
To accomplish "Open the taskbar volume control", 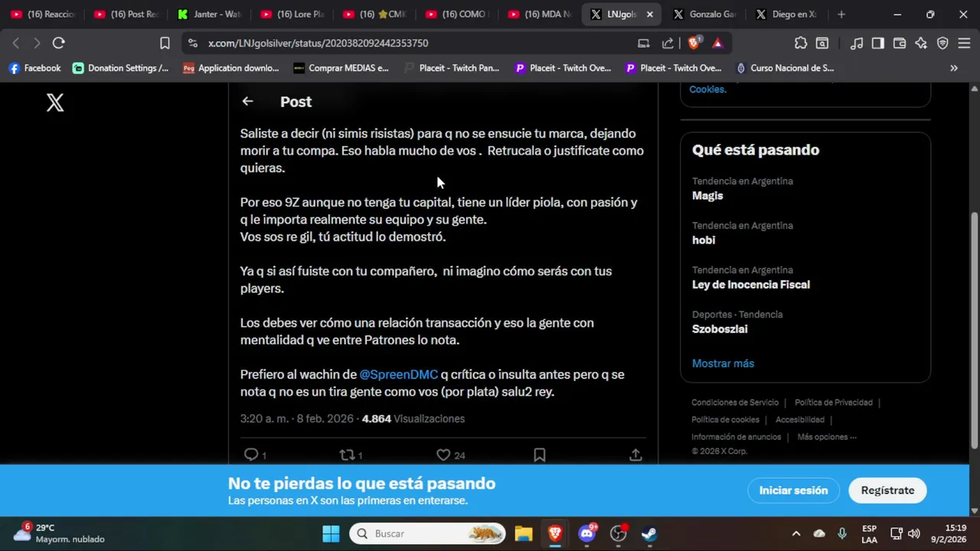I will point(913,533).
